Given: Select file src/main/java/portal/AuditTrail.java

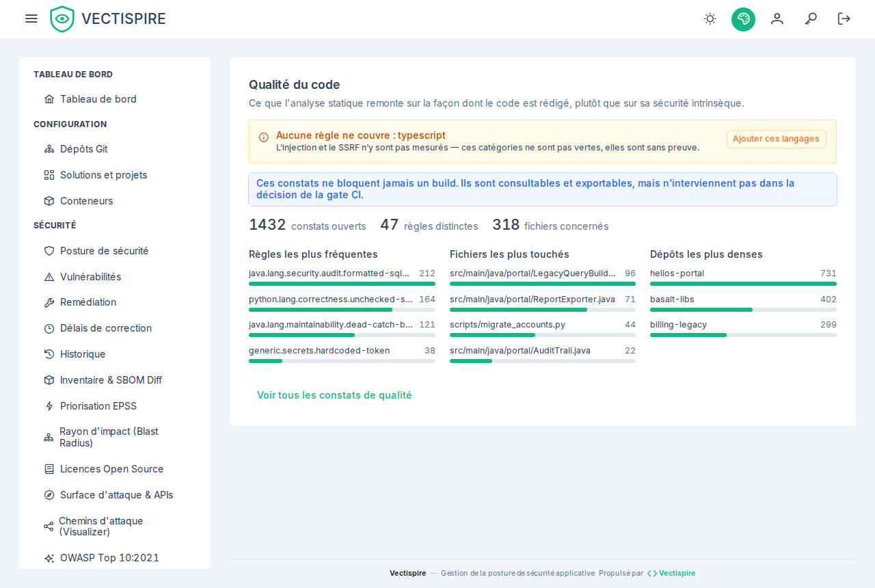Looking at the screenshot, I should coord(543,355).
